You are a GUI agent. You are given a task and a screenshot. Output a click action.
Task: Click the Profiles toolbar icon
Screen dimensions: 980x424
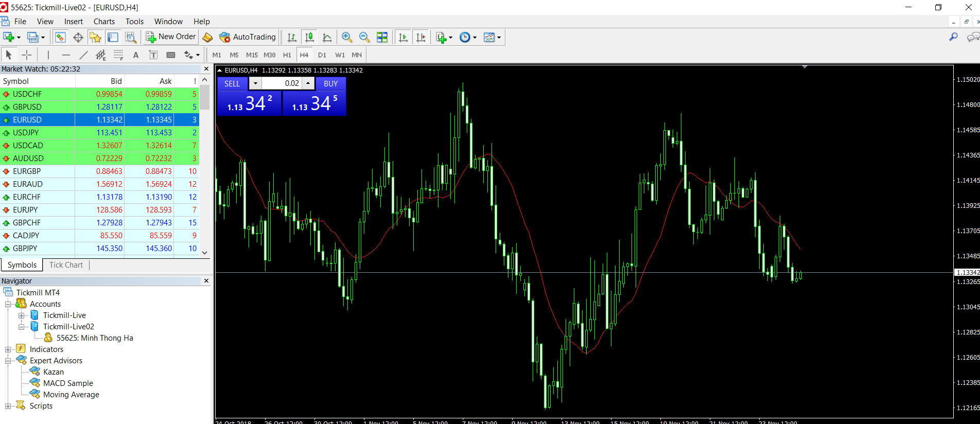(x=32, y=37)
